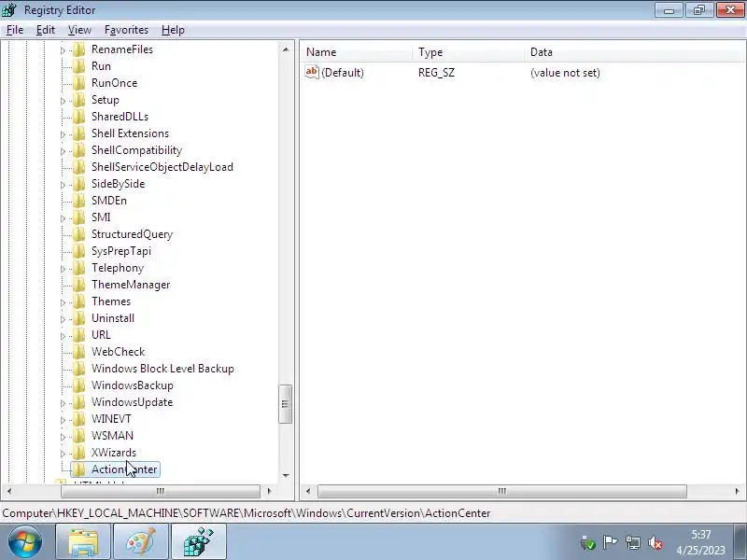Click the tree pane scroll right arrow

click(269, 491)
